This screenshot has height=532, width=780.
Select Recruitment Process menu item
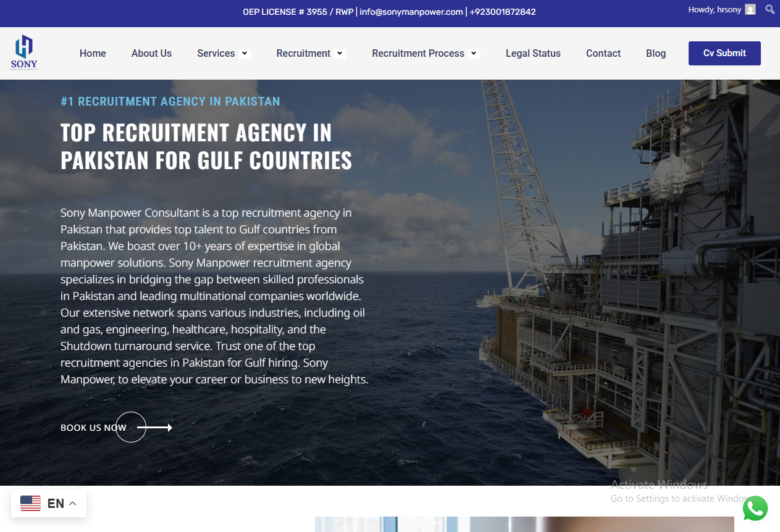[x=418, y=54]
